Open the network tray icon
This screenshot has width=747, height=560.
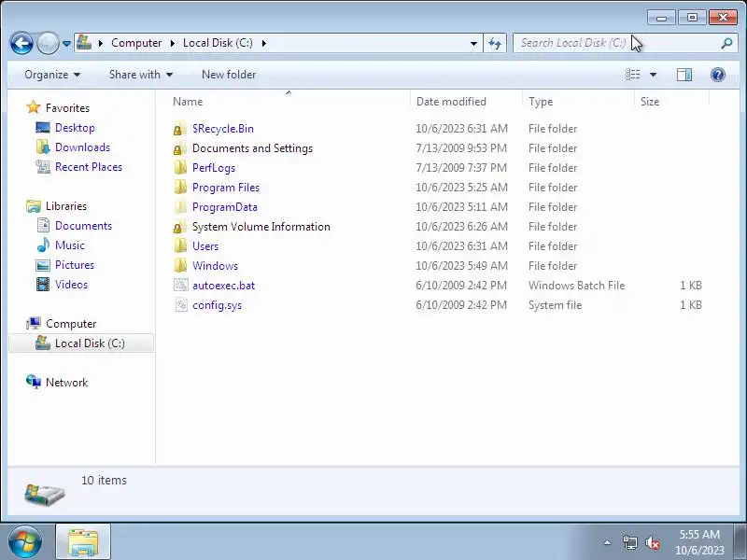629,542
